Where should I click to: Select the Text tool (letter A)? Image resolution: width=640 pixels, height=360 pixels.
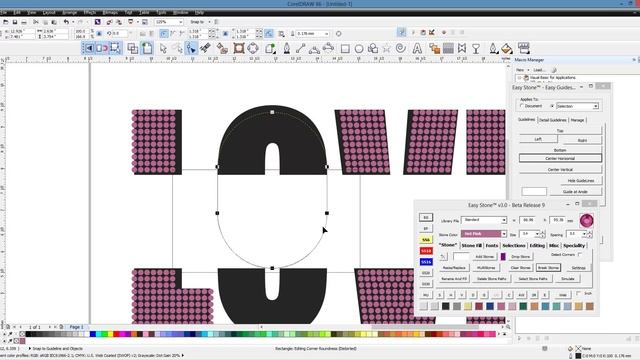pyautogui.click(x=417, y=49)
